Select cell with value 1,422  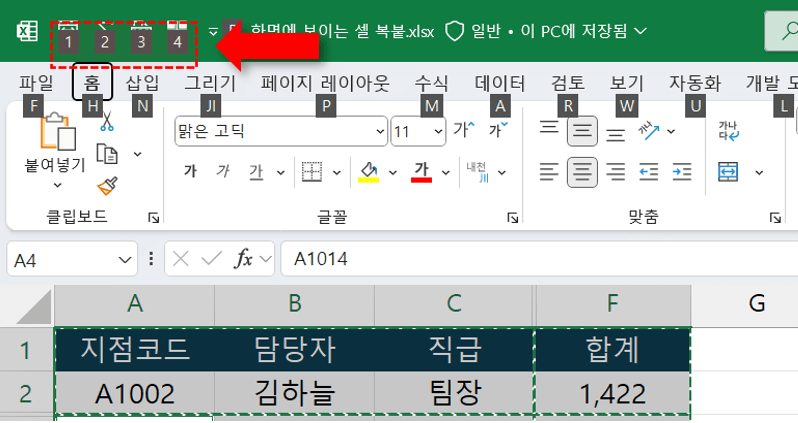pyautogui.click(x=613, y=393)
